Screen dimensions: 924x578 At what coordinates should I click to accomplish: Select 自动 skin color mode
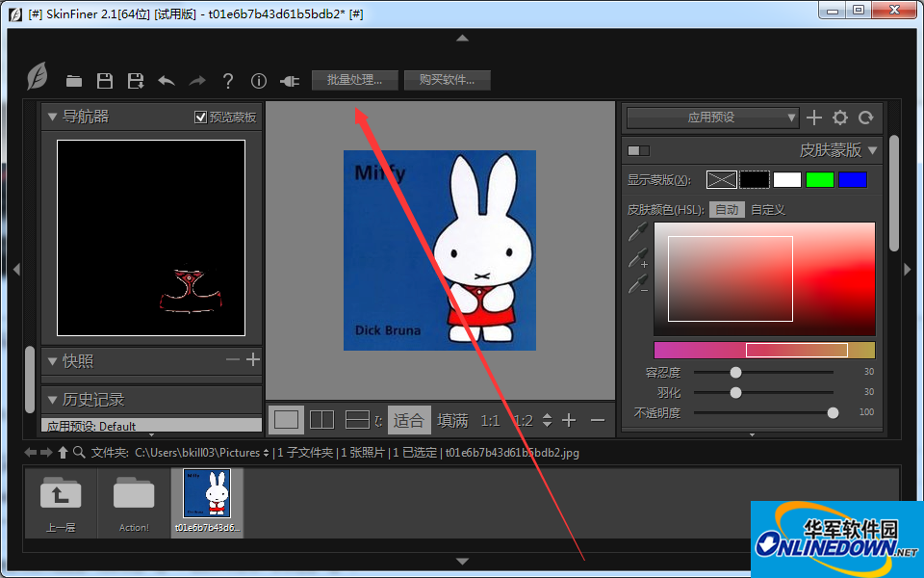[x=727, y=209]
